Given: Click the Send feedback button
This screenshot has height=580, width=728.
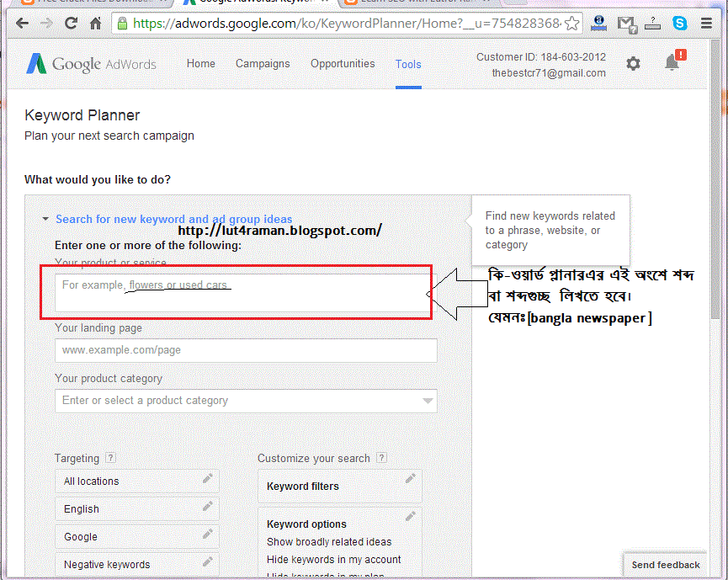Looking at the screenshot, I should [x=666, y=565].
